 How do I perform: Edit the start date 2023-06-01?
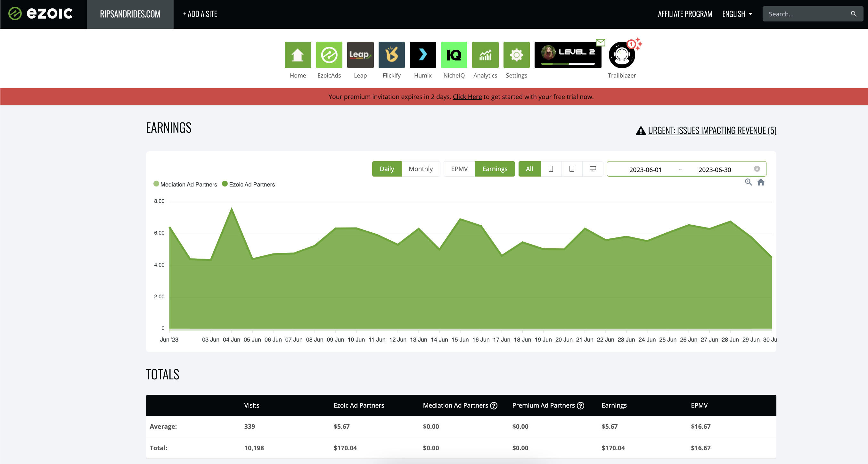coord(645,170)
